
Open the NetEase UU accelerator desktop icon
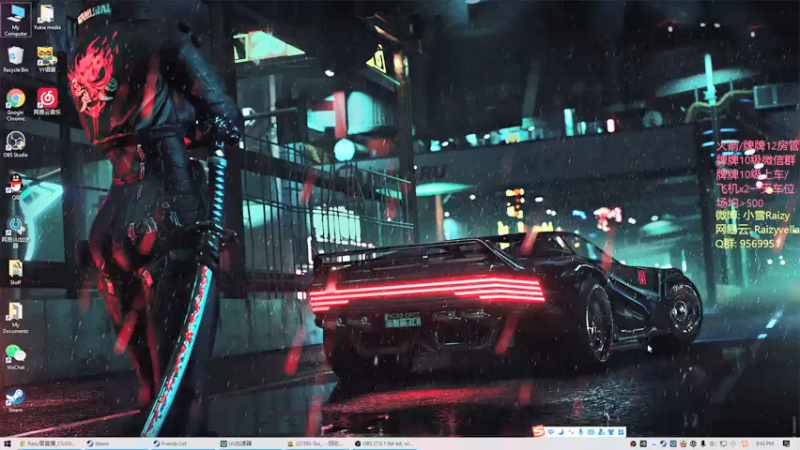point(15,232)
